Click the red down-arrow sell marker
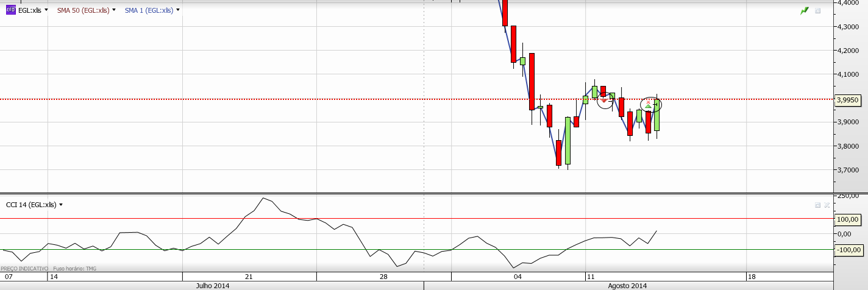The image size is (868, 290). point(604,101)
